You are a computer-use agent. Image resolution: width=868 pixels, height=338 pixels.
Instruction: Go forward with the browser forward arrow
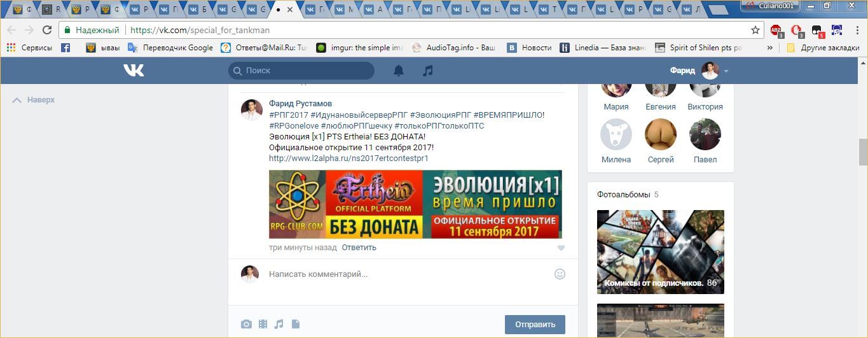29,30
